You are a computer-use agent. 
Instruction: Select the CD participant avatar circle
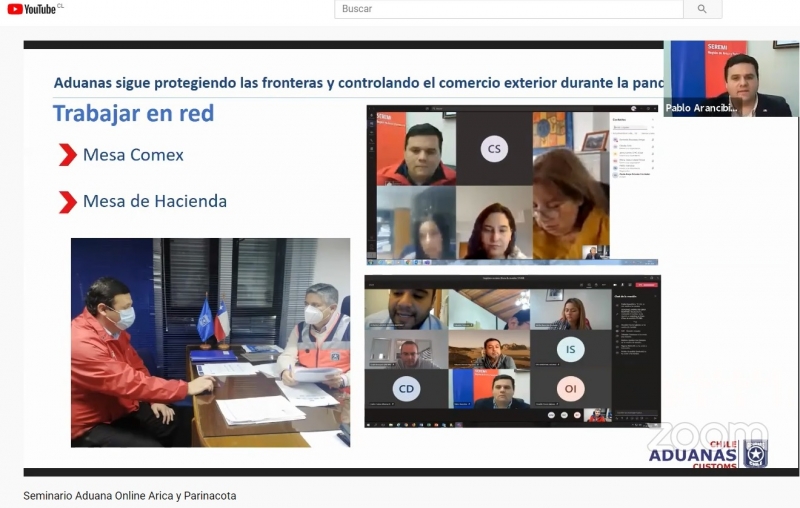pos(406,389)
